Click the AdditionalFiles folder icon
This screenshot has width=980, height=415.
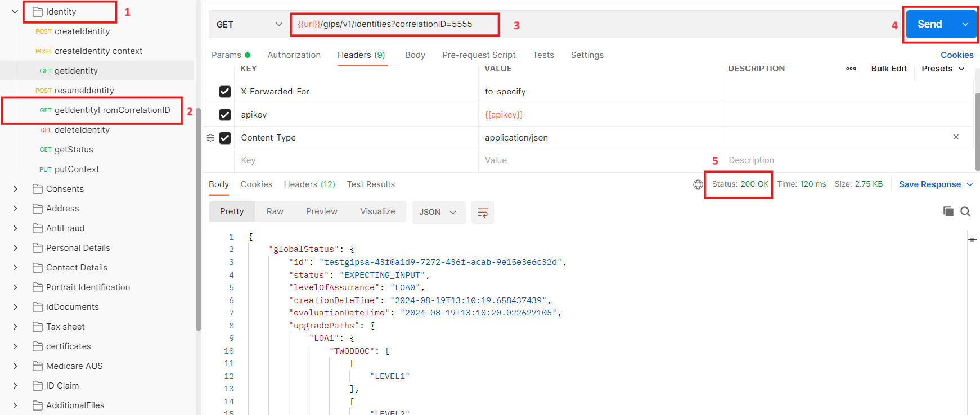tap(38, 405)
